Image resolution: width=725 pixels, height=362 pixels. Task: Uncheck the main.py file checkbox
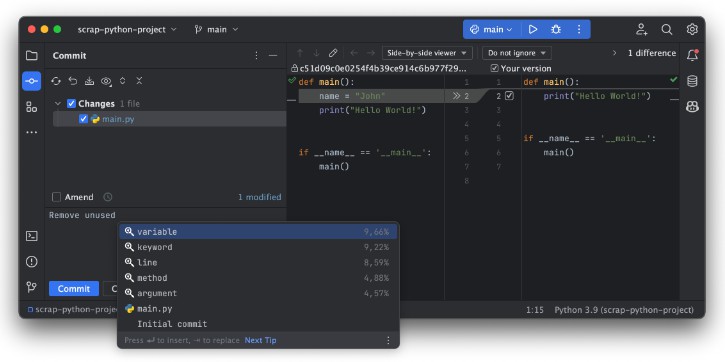(83, 119)
